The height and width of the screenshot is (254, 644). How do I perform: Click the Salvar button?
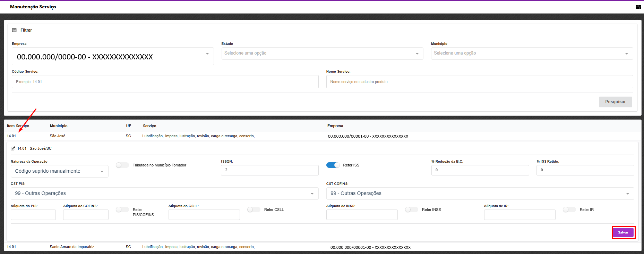pos(623,232)
